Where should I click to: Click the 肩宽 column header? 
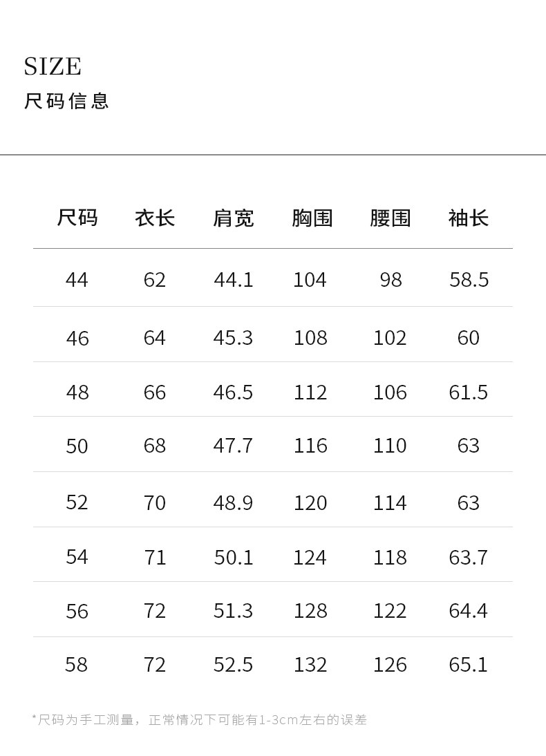point(233,218)
